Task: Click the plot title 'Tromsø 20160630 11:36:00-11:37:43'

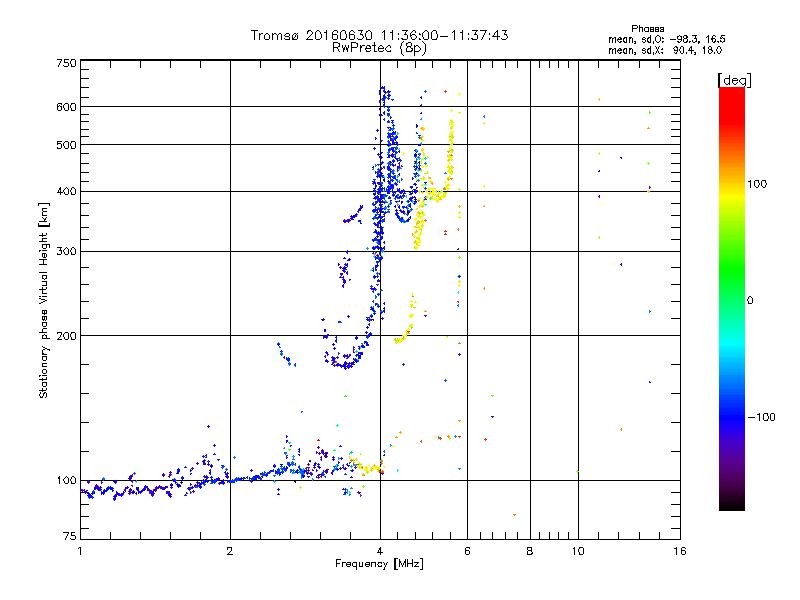Action: pos(379,35)
